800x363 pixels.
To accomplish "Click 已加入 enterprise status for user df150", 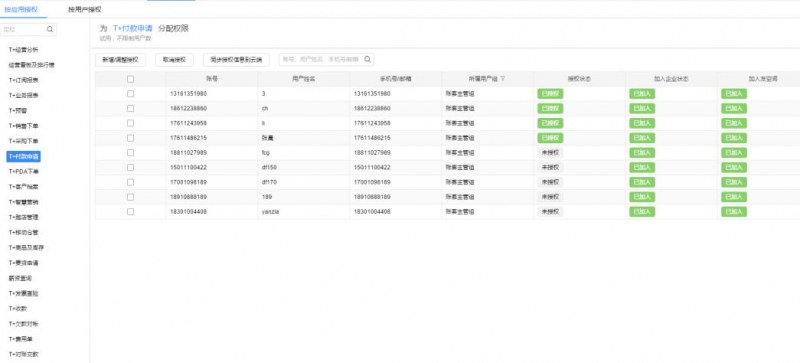I will (x=642, y=167).
